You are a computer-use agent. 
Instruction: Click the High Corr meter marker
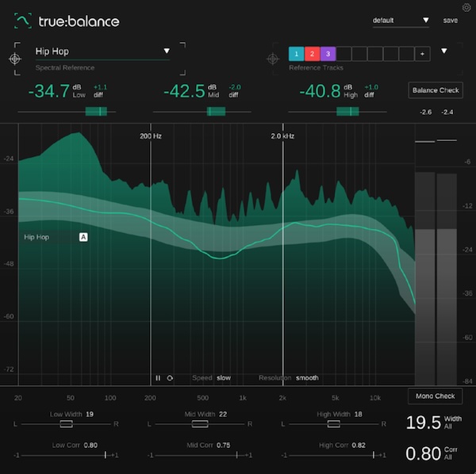tap(374, 455)
